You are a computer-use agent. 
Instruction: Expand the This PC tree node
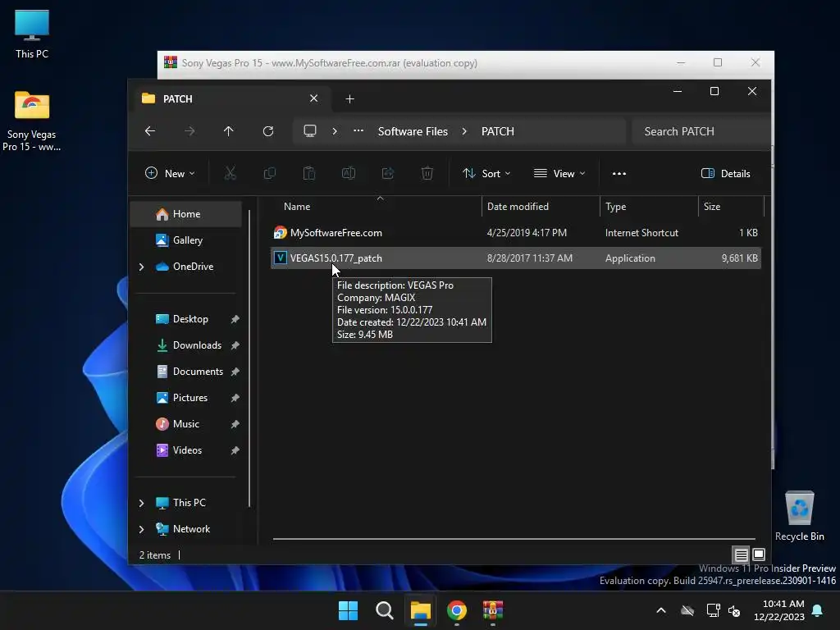[x=141, y=503]
